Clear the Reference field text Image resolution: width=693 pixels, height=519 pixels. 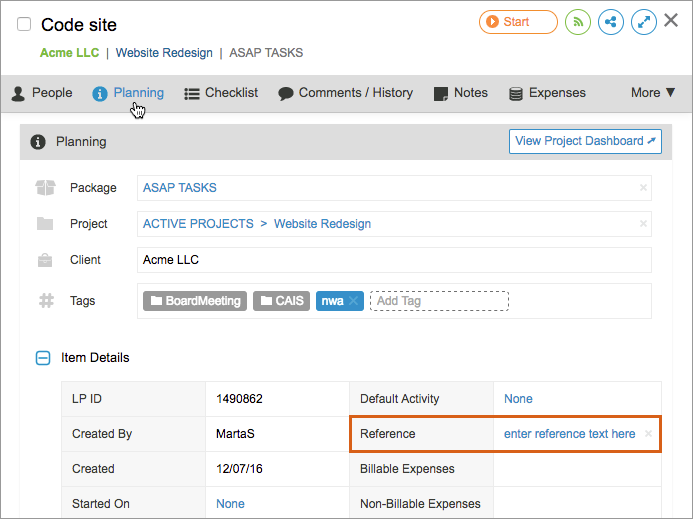(x=648, y=434)
